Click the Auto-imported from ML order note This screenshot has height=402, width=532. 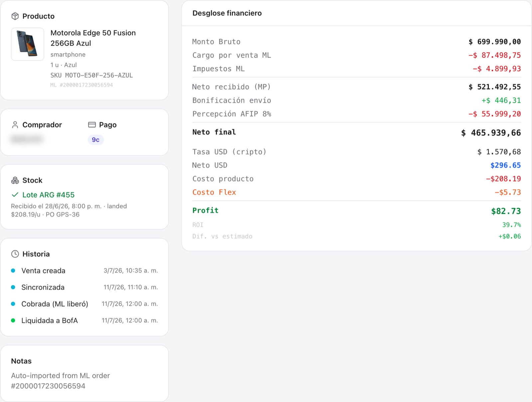coord(61,381)
